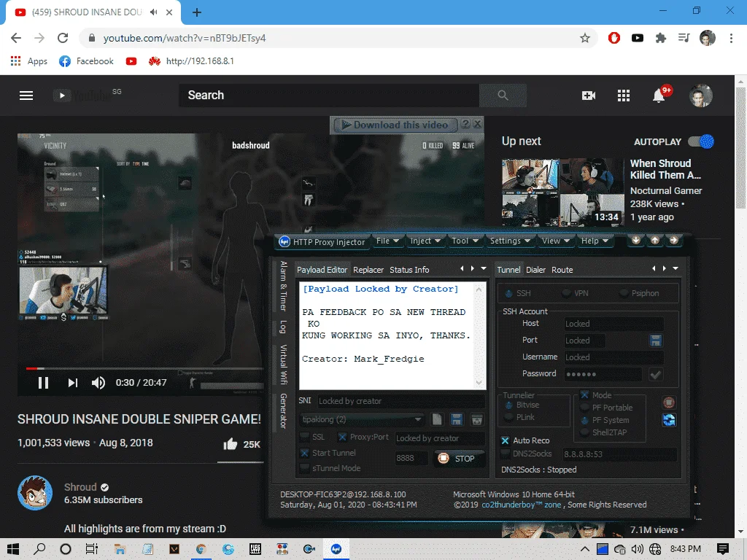Reload the browser page

coord(63,38)
